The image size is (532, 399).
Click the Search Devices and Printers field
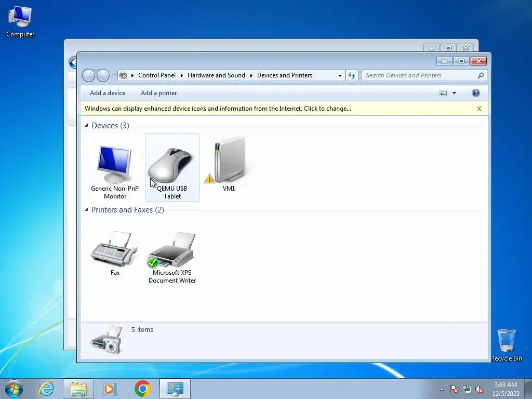(424, 75)
